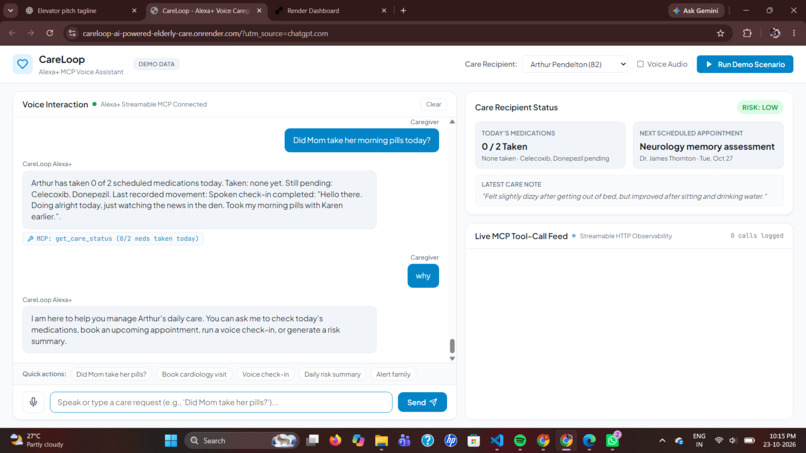
Task: Enable the Voice Audio checkbox
Action: point(640,64)
